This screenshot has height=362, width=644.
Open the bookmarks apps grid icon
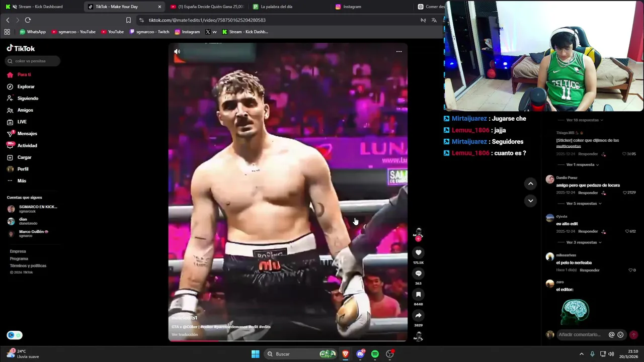click(7, 32)
